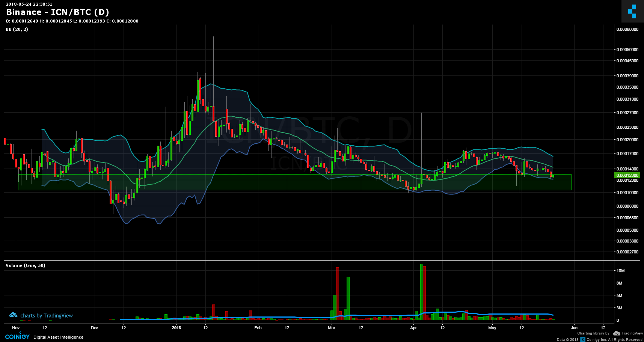Screen dimensions: 644x342
Task: Click price axis label 0.00003800
Action: coord(627,241)
